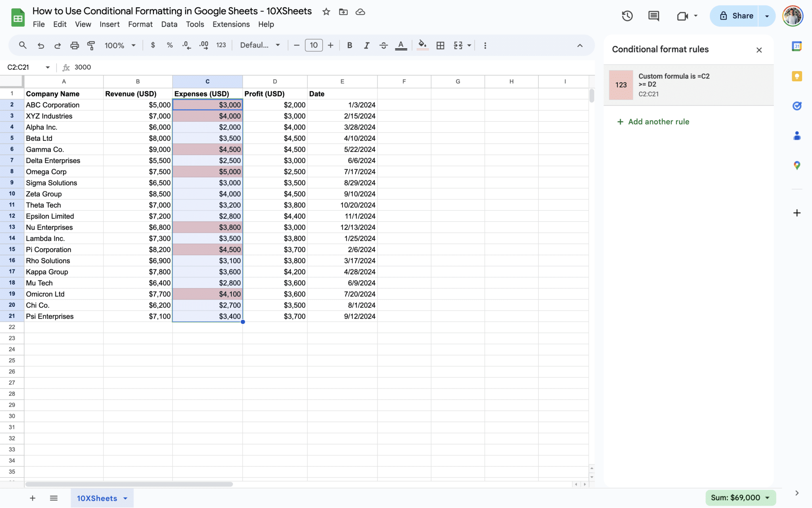This screenshot has height=508, width=812.
Task: Open the all sheets list
Action: 54,498
